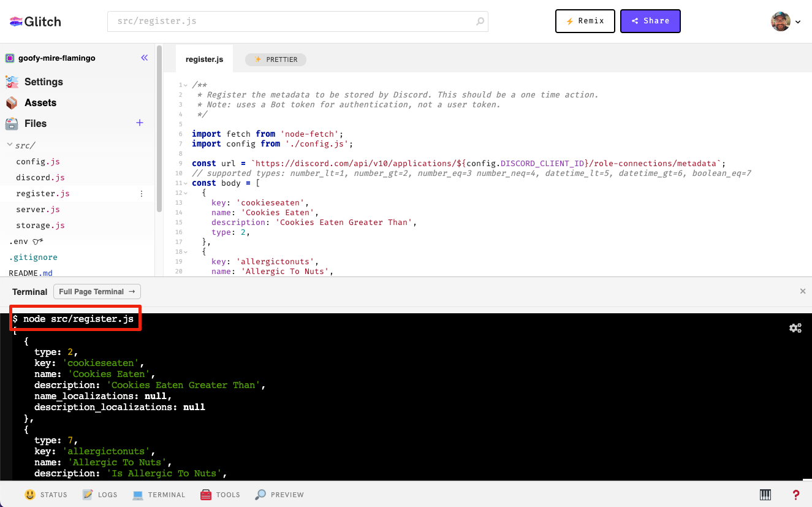Open the Preview panel
Screen dimensions: 812x507
279,494
